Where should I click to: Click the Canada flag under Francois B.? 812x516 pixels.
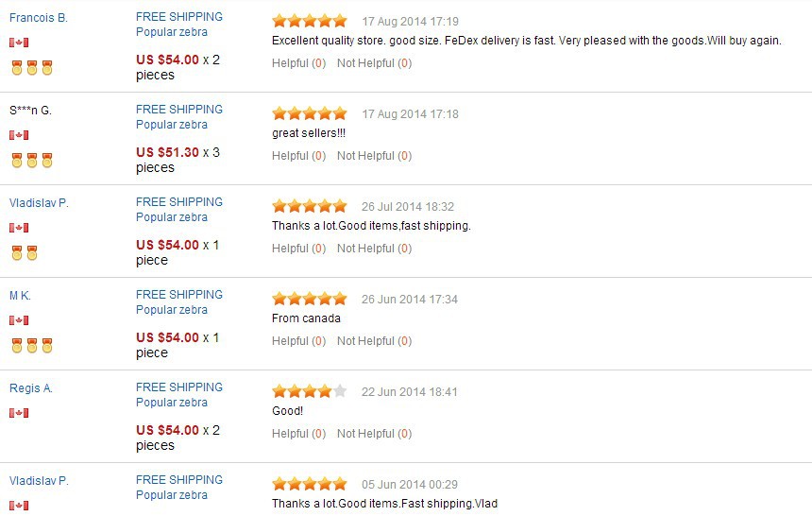pyautogui.click(x=19, y=43)
